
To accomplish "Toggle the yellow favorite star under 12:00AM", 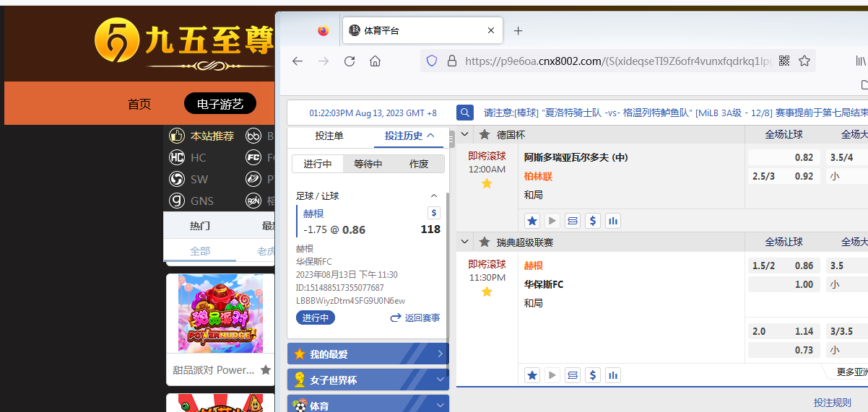I will click(487, 184).
